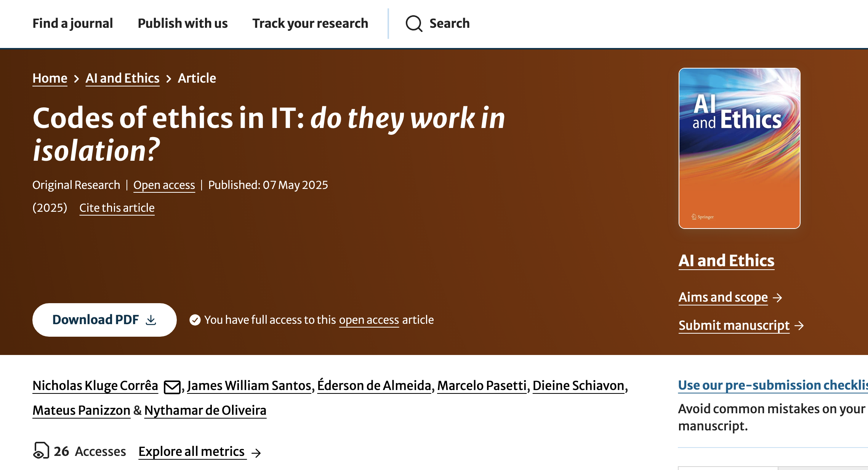Open author Nythamar de Oliveira
The height and width of the screenshot is (470, 868).
click(205, 411)
